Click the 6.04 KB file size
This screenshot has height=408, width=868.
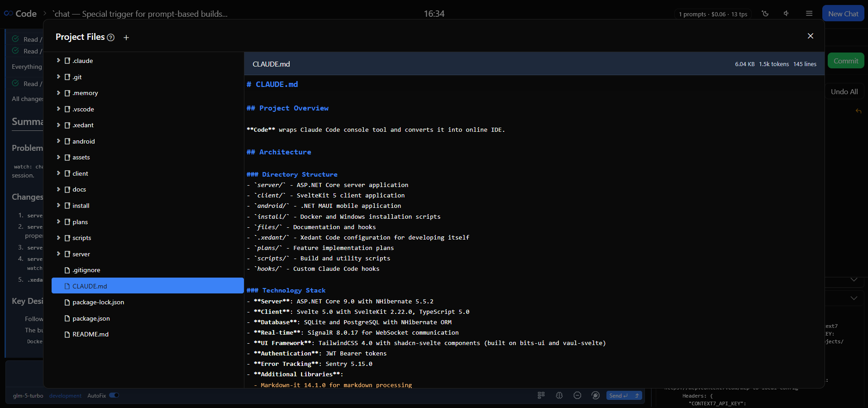tap(745, 64)
